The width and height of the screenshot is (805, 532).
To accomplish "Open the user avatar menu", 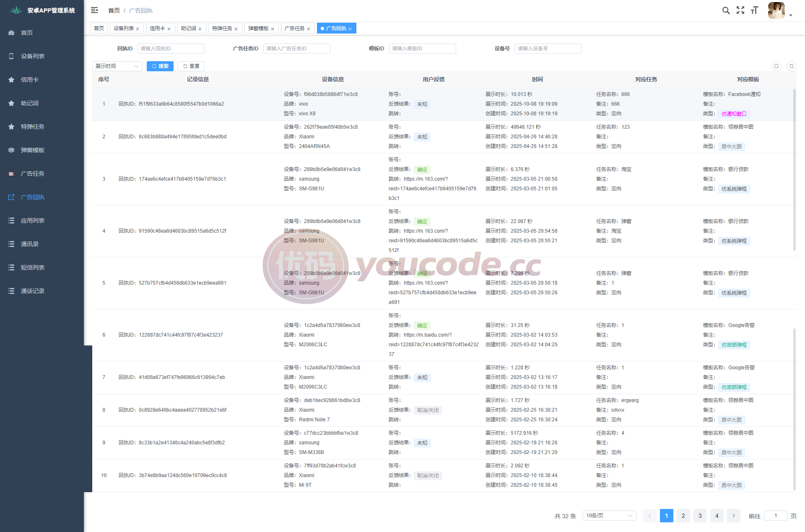I will (776, 10).
